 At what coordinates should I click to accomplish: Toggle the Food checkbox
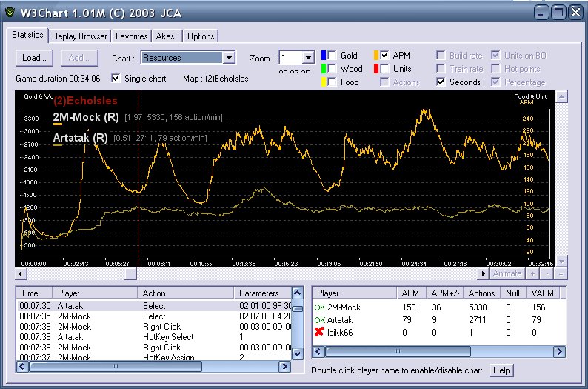[x=332, y=82]
